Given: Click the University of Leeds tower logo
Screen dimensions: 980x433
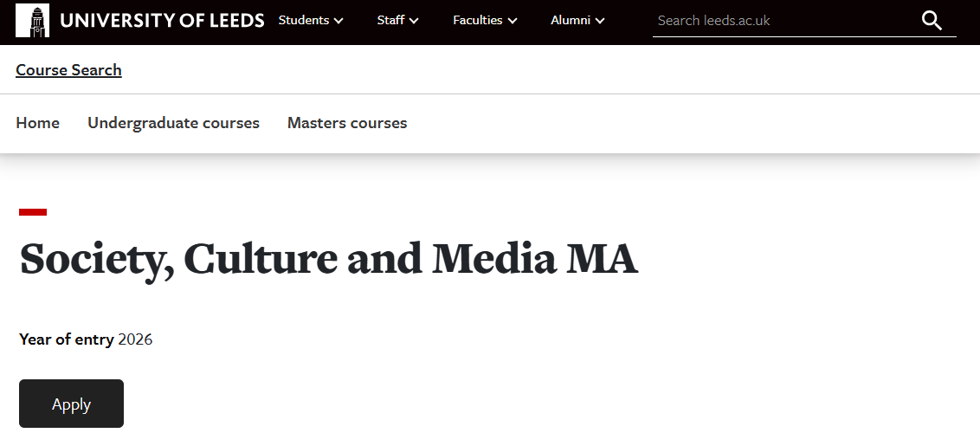Looking at the screenshot, I should point(33,20).
